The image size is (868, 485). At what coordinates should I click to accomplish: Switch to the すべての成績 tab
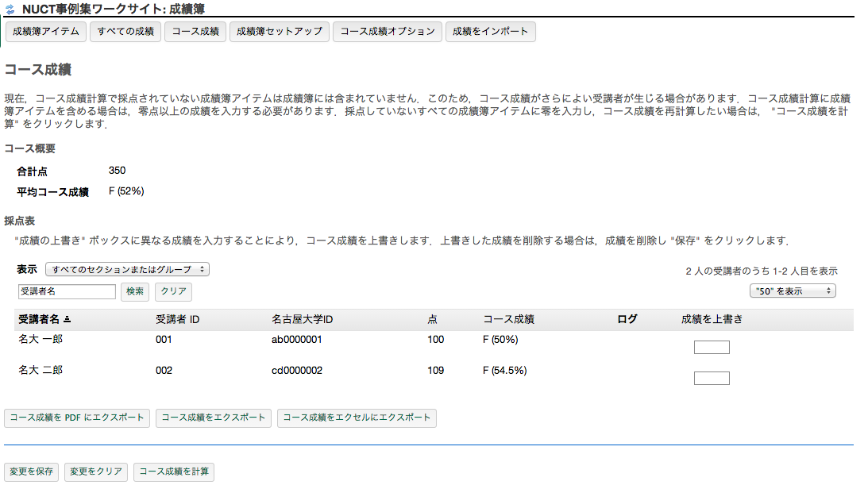point(125,32)
